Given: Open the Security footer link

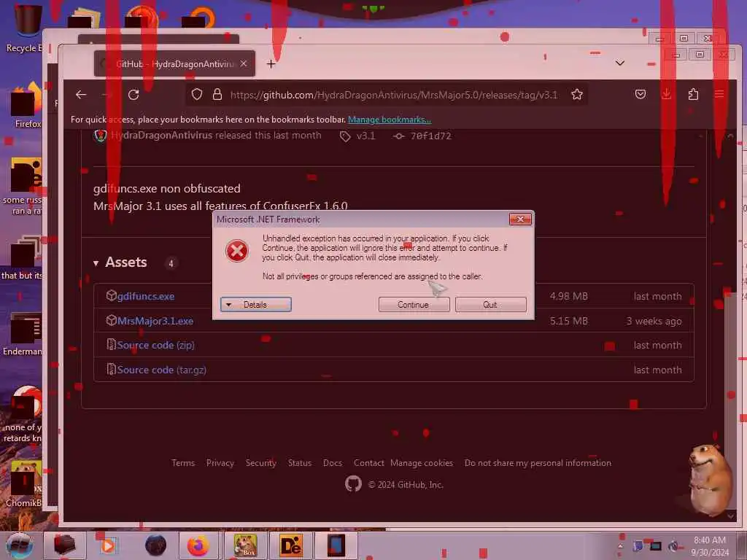Looking at the screenshot, I should [x=260, y=463].
